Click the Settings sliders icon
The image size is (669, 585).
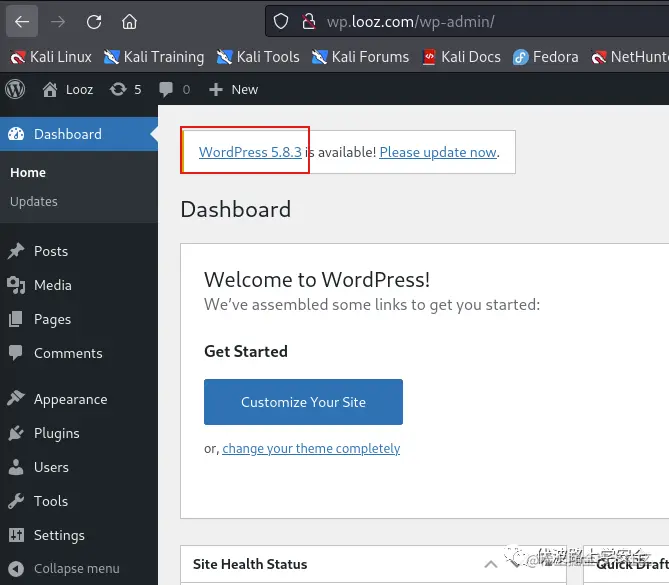[16, 535]
